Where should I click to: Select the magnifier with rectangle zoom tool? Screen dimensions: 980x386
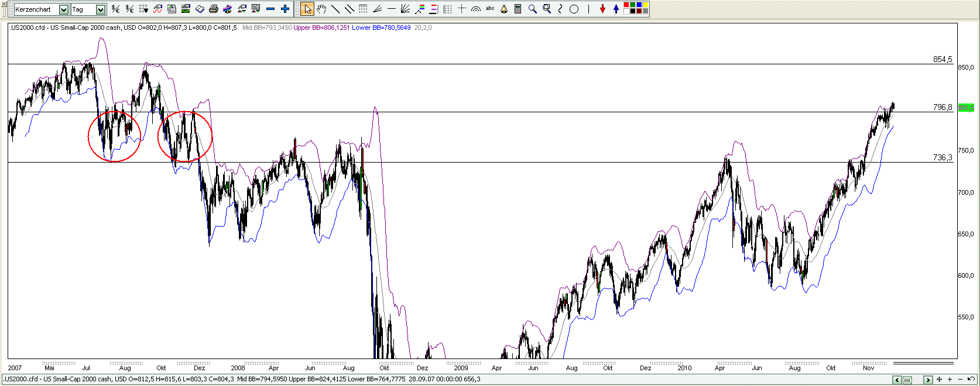coord(547,9)
